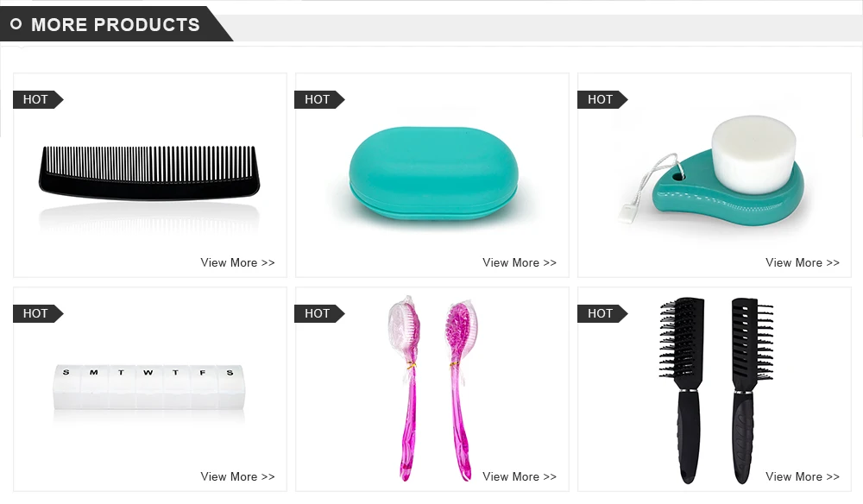863x504 pixels.
Task: Click View More beside the black hair brushes
Action: click(x=803, y=476)
